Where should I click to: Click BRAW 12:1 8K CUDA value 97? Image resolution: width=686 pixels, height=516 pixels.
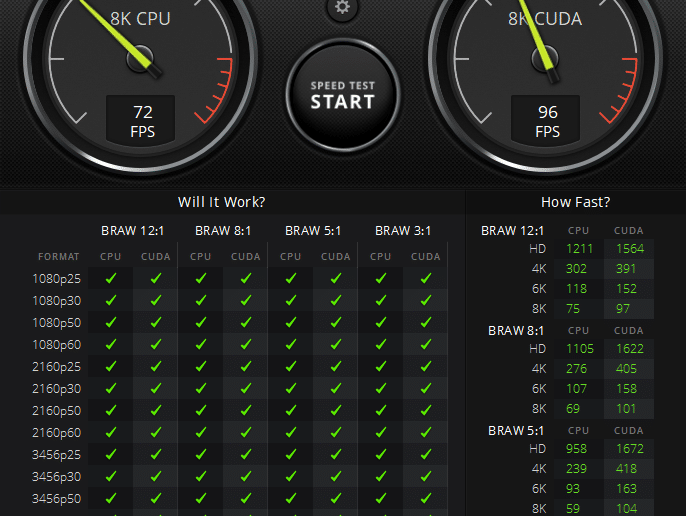(623, 309)
